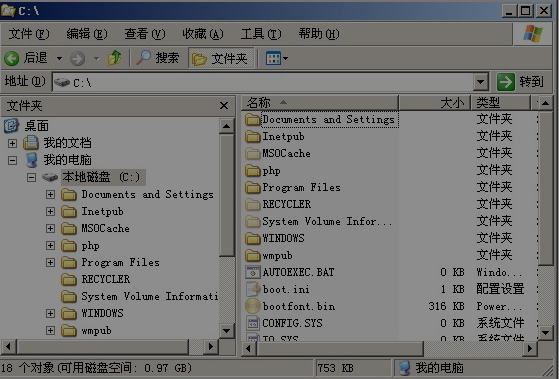Sort by the 名称 column header

(319, 103)
